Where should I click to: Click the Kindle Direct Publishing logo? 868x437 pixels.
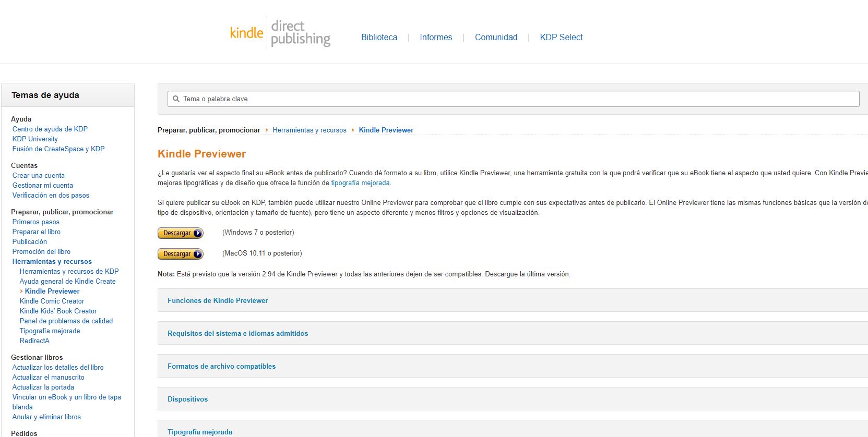pyautogui.click(x=280, y=33)
